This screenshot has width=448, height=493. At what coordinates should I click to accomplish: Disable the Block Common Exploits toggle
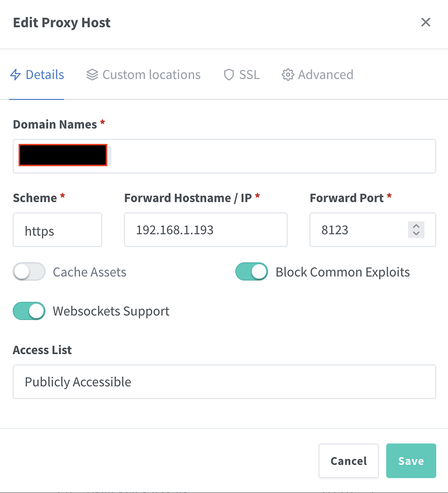[252, 272]
